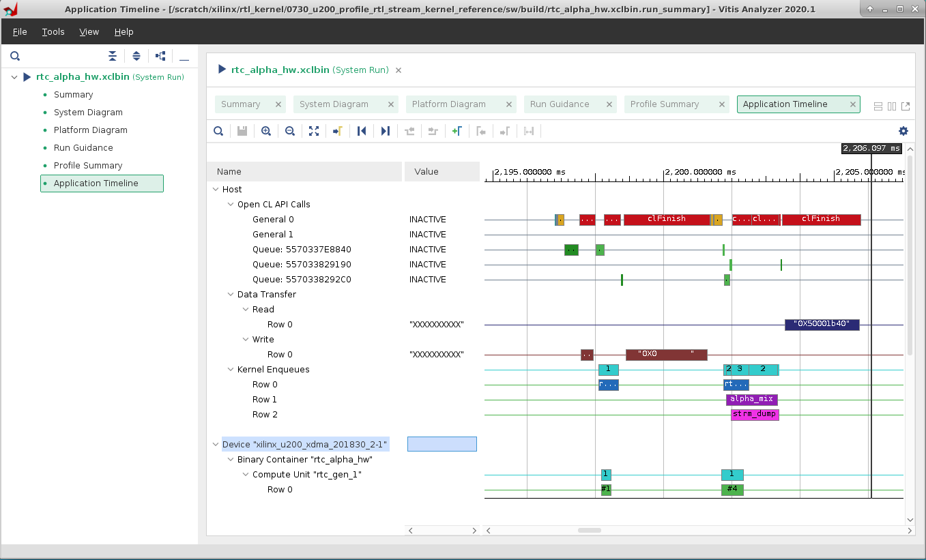Select Run Guidance in the sidebar
Image resolution: width=926 pixels, height=560 pixels.
(x=83, y=147)
